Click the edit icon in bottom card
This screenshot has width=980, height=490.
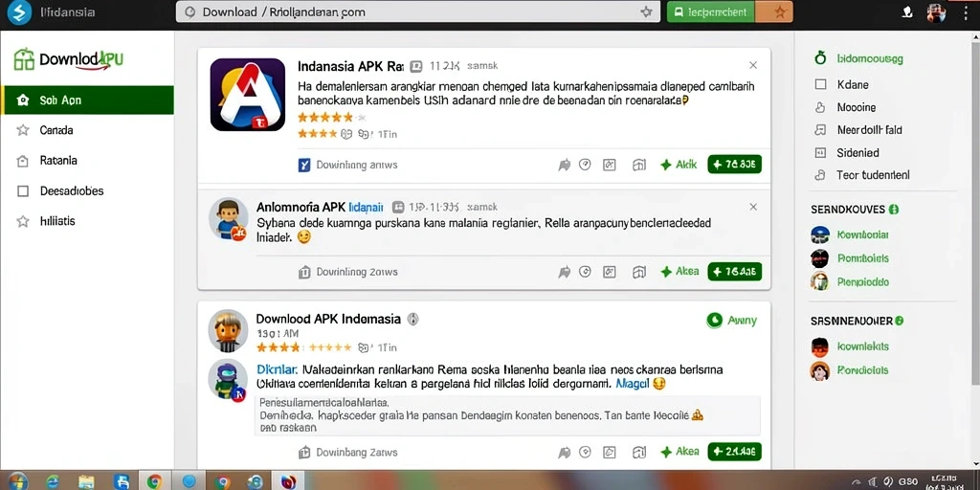610,452
